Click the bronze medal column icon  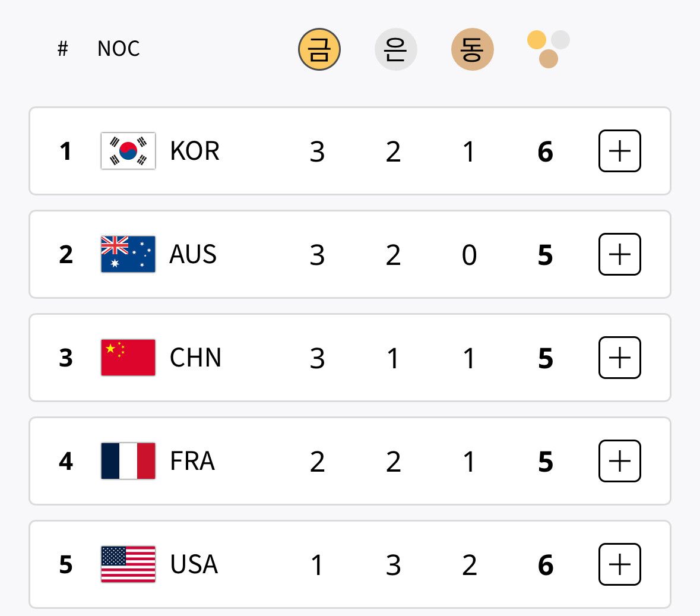pyautogui.click(x=472, y=49)
